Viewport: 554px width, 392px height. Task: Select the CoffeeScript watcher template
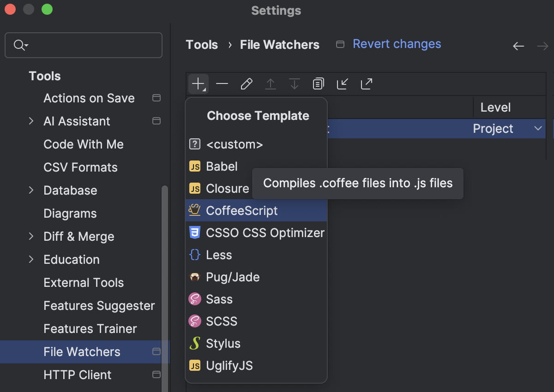coord(240,210)
